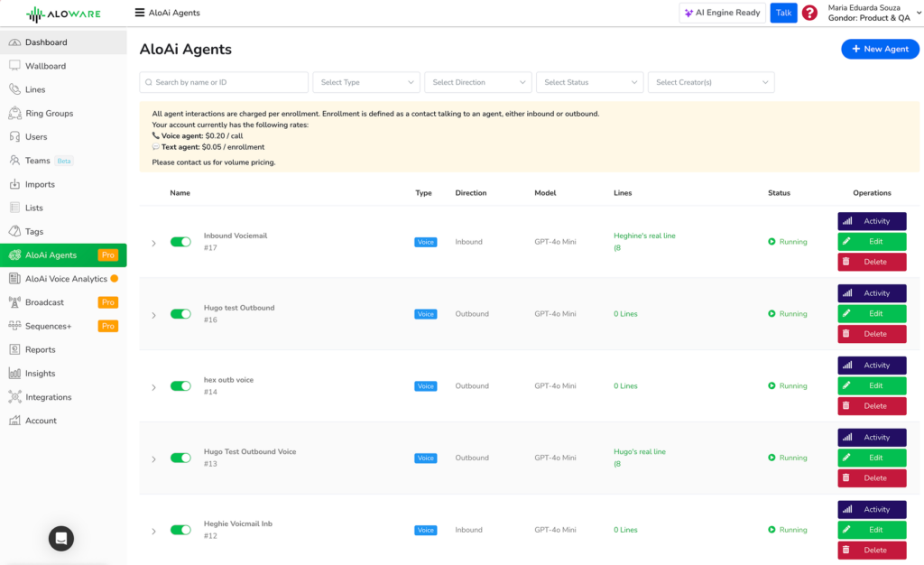Toggle off the Heghie Voicmail Inb agent

click(x=180, y=530)
